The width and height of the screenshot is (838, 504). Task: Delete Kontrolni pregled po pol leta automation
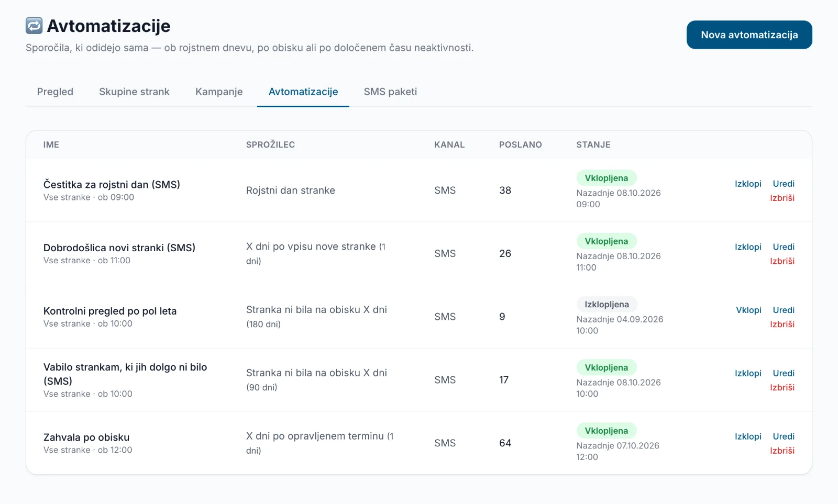pyautogui.click(x=782, y=324)
